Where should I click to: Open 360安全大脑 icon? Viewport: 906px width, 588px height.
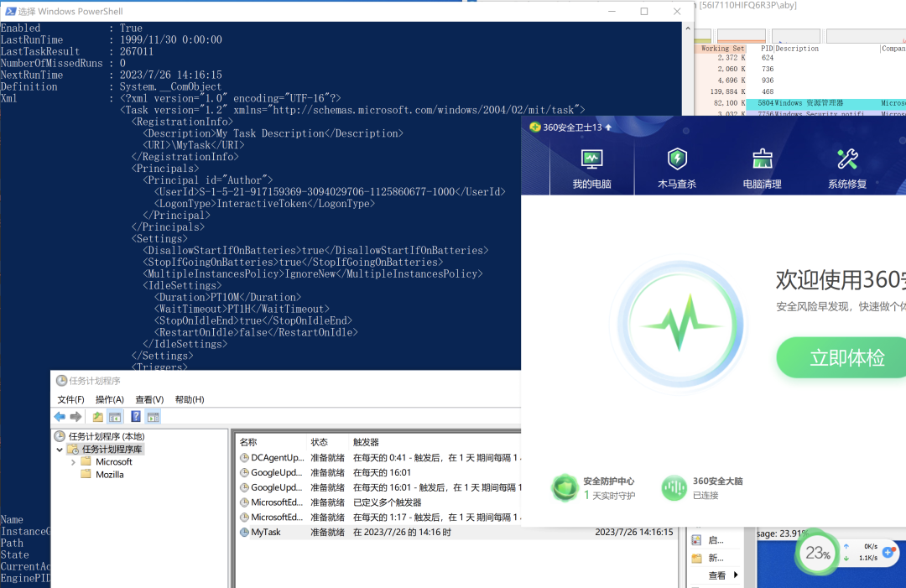click(x=674, y=488)
